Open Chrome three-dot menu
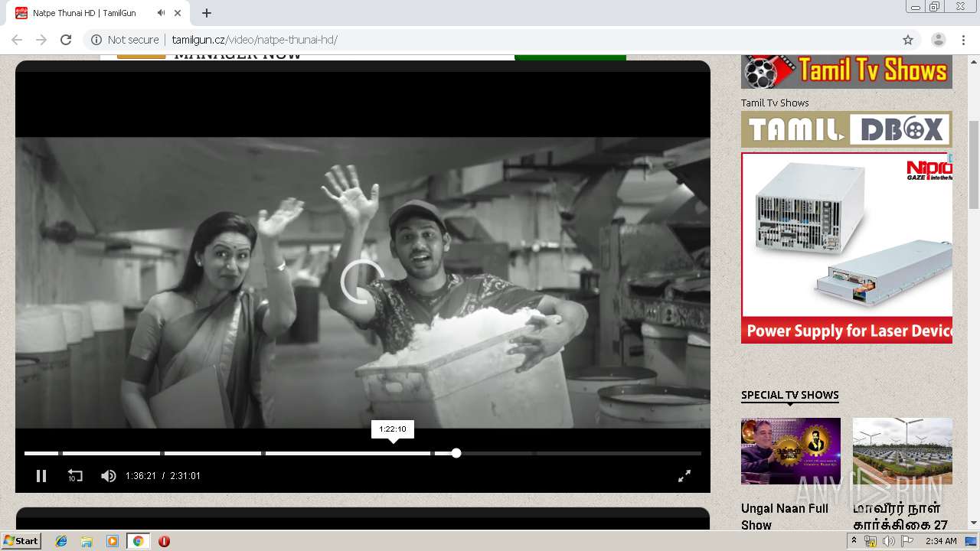Viewport: 980px width, 551px height. click(963, 40)
